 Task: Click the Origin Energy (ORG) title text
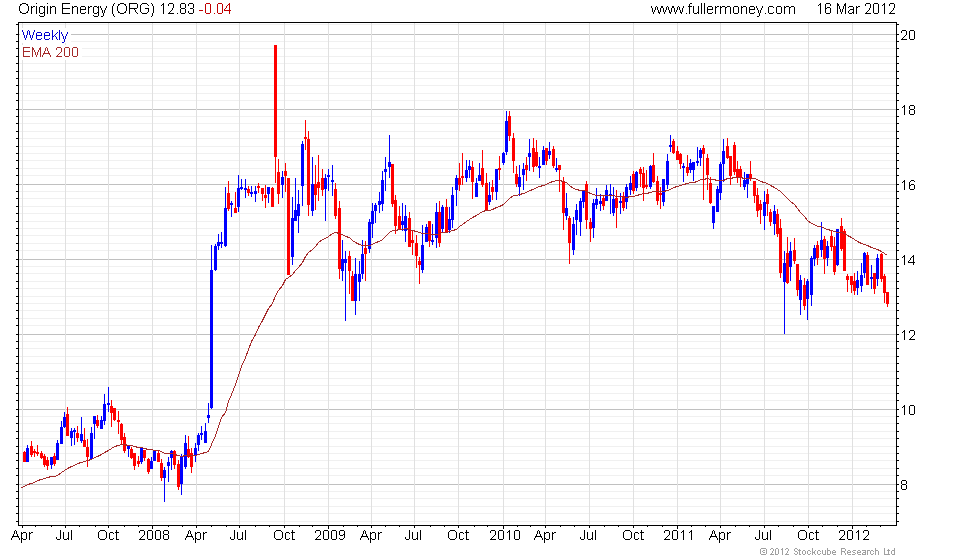pyautogui.click(x=87, y=9)
